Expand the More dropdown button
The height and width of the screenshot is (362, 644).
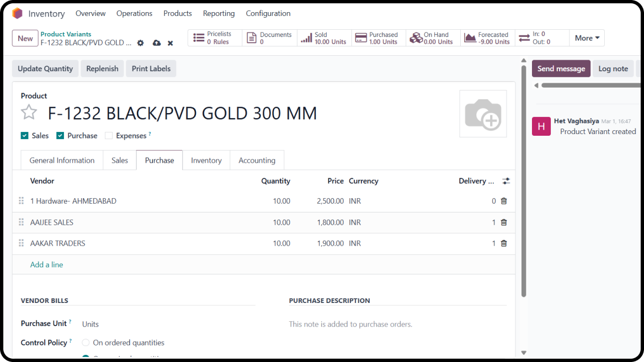click(x=587, y=38)
